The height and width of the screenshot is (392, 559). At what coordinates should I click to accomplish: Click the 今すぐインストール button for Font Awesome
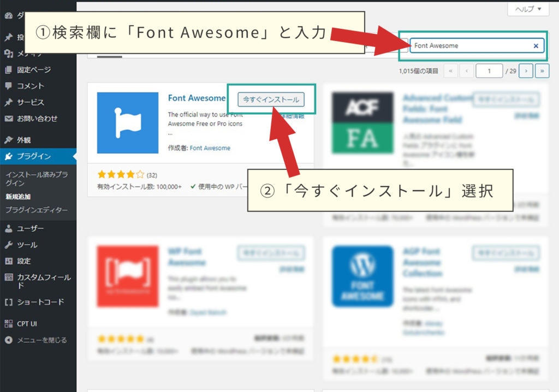click(271, 99)
